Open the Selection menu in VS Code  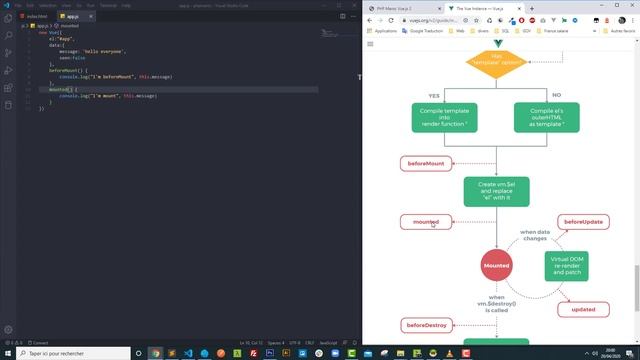pos(47,5)
